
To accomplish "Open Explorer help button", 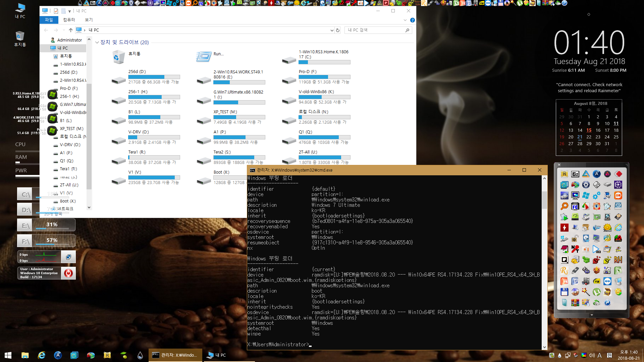I will pyautogui.click(x=413, y=20).
